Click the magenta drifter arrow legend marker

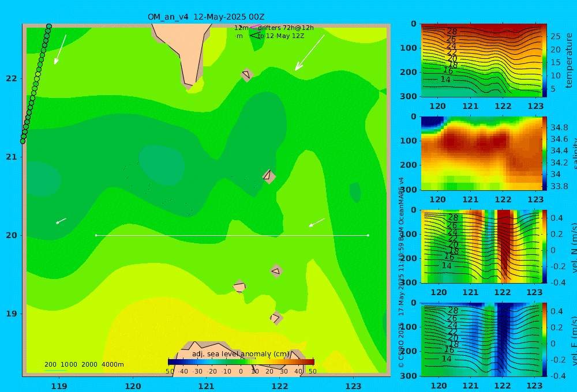point(254,27)
